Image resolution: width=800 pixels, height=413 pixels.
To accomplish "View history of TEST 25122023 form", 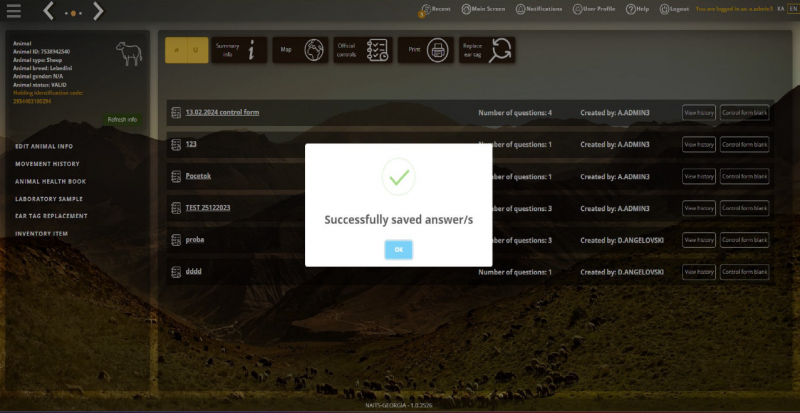I will pyautogui.click(x=698, y=208).
